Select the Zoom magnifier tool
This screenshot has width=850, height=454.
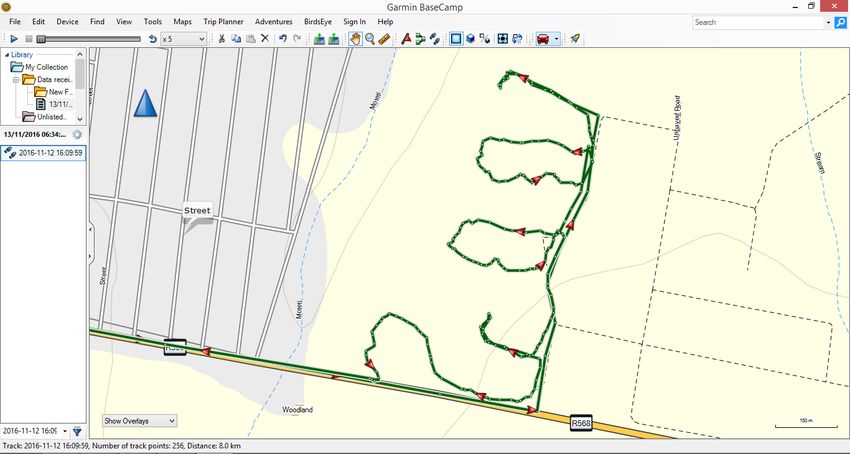click(x=370, y=39)
